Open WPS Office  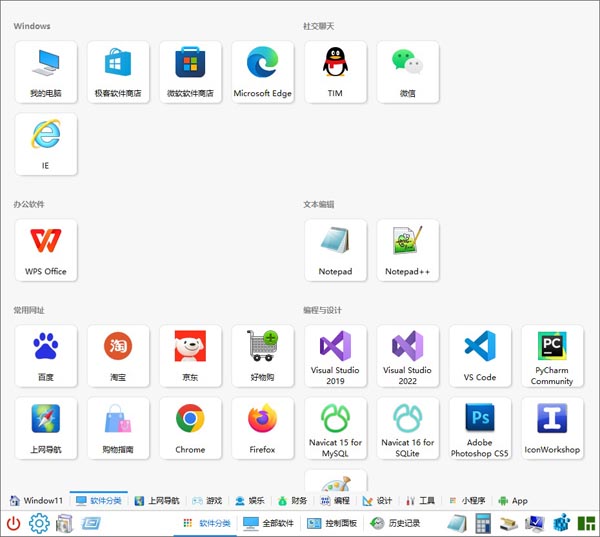(x=46, y=250)
